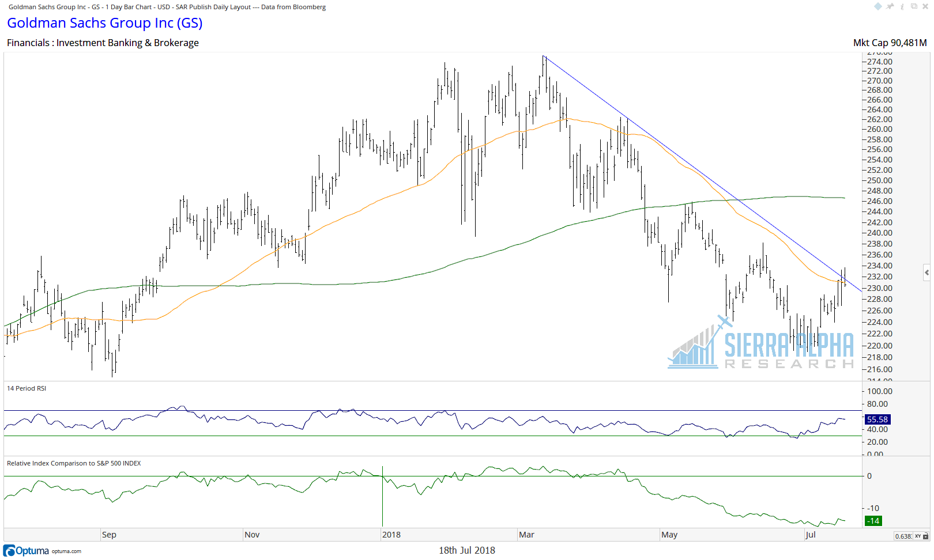This screenshot has width=934, height=560.
Task: Click the Optuma logo at bottom left
Action: point(26,551)
